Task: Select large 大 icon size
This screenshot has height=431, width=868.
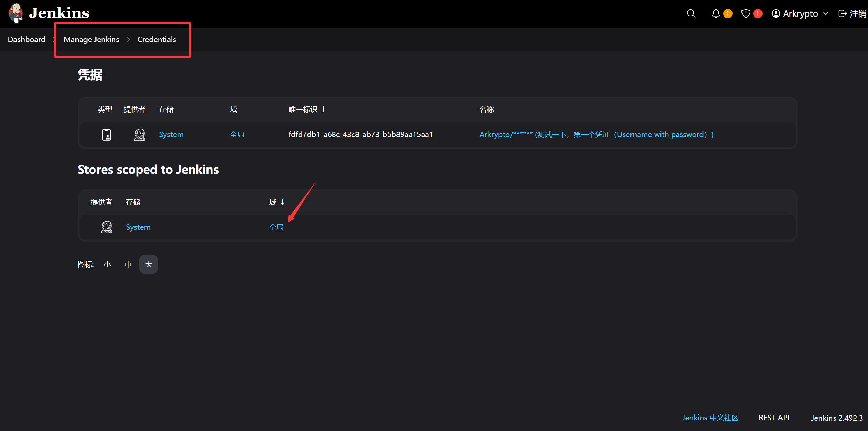Action: click(x=149, y=264)
